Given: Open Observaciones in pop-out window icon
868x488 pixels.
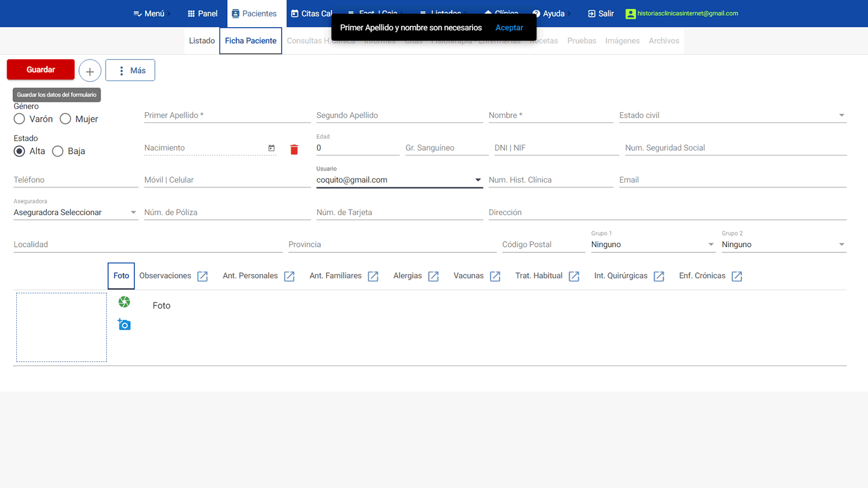Looking at the screenshot, I should pos(203,277).
